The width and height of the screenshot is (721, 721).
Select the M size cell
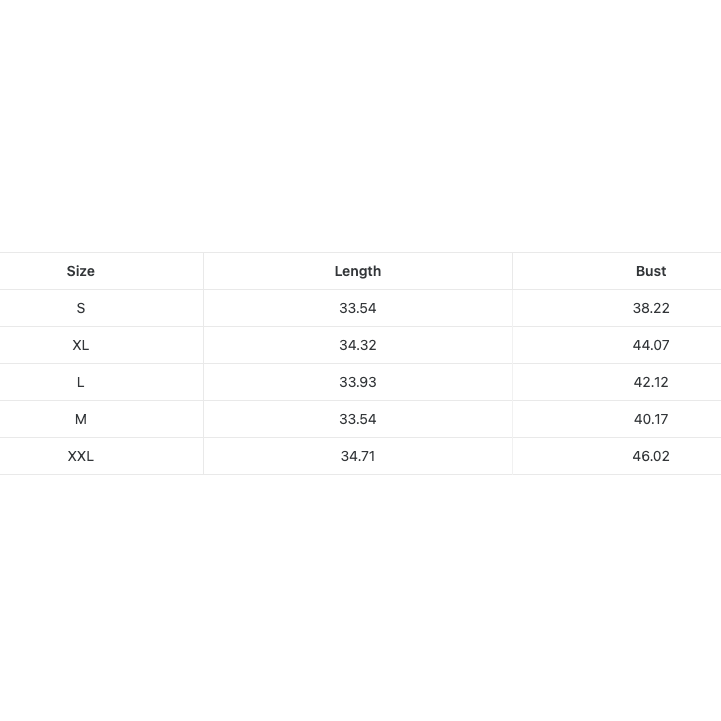(80, 419)
